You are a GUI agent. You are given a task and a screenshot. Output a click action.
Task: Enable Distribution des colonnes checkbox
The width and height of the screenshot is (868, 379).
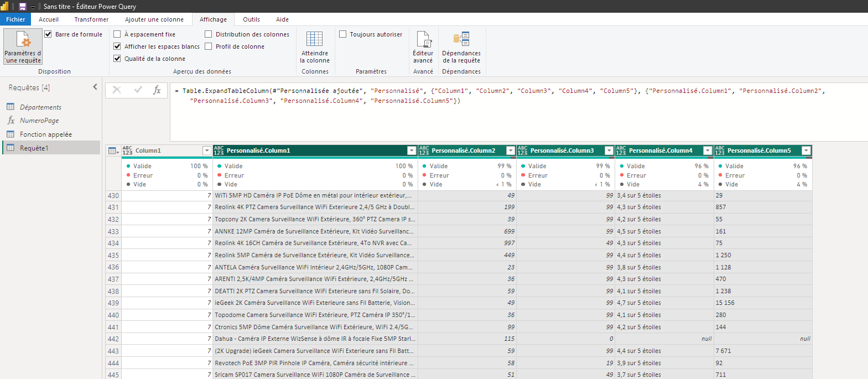pos(208,34)
